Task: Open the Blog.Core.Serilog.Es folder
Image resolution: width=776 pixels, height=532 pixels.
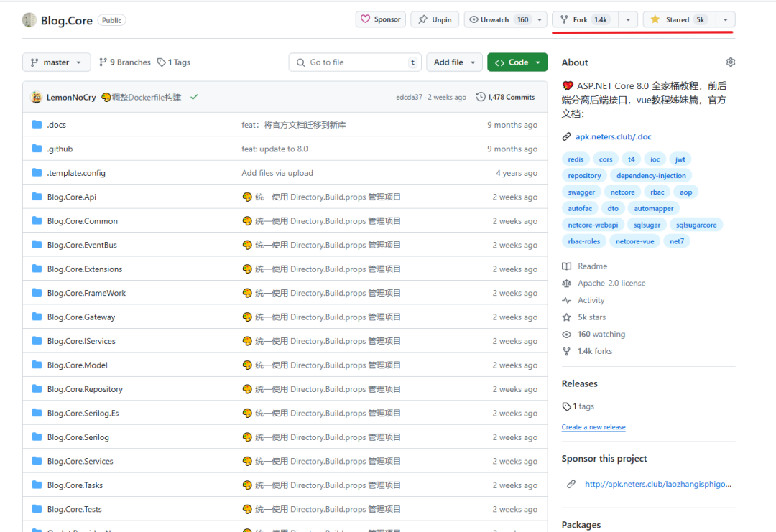Action: point(83,413)
